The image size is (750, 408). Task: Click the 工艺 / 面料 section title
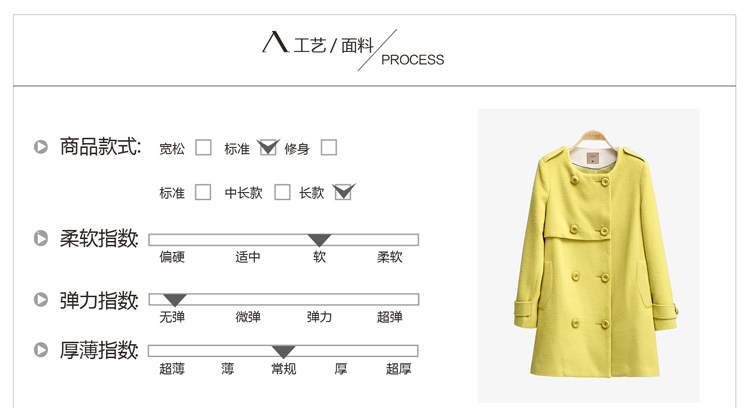[x=333, y=45]
